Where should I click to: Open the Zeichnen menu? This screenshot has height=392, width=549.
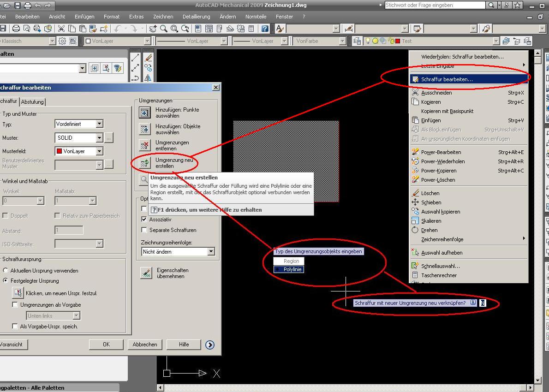[163, 17]
